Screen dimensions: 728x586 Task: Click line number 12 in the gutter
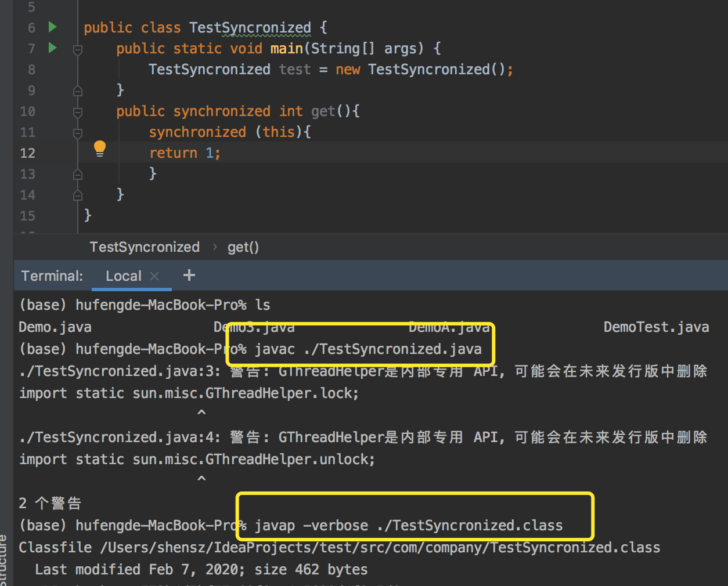coord(28,153)
